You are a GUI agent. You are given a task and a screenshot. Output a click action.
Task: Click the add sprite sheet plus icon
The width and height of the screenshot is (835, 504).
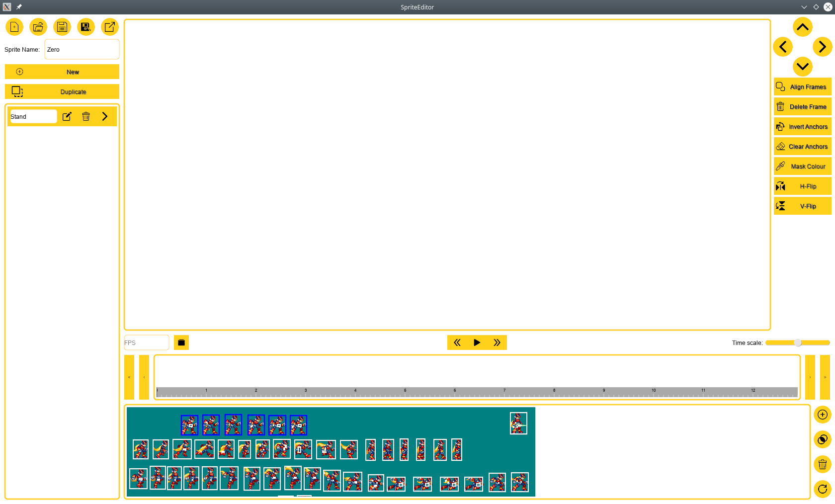(x=823, y=415)
